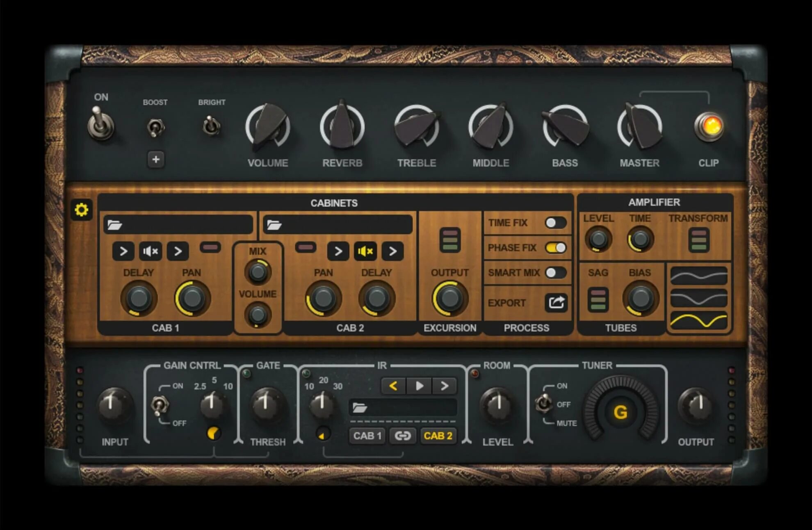Viewport: 812px width, 530px height.
Task: Enable the Time Fix switch
Action: pos(556,223)
